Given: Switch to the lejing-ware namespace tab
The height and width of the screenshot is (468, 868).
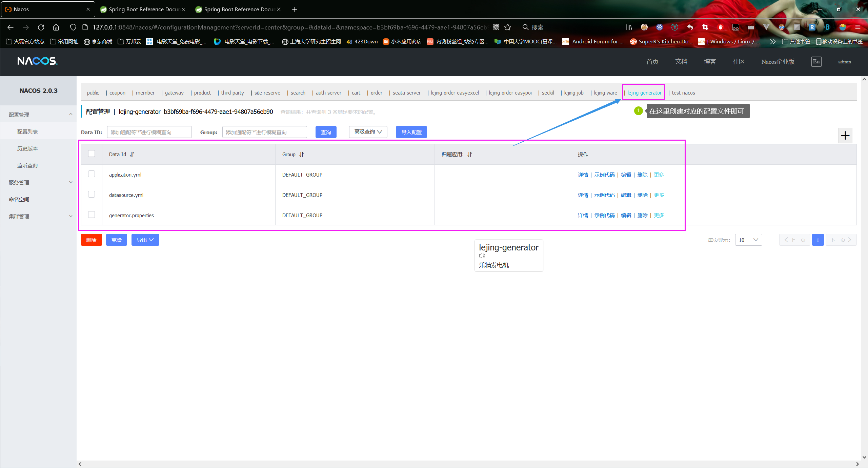Looking at the screenshot, I should [x=605, y=93].
